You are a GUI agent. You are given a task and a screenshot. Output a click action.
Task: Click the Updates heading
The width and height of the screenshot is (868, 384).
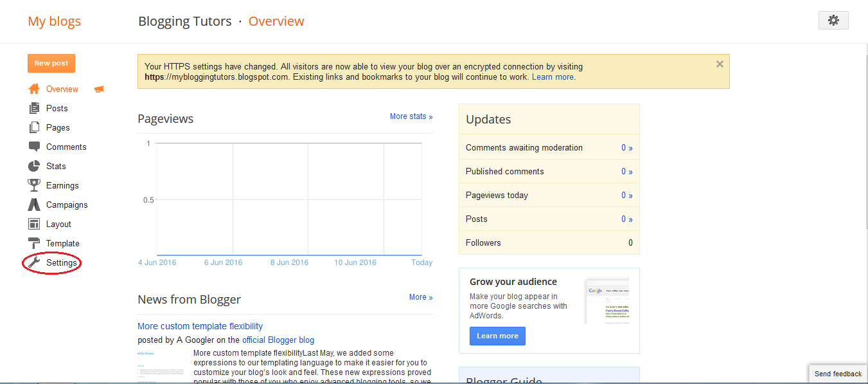pyautogui.click(x=488, y=120)
